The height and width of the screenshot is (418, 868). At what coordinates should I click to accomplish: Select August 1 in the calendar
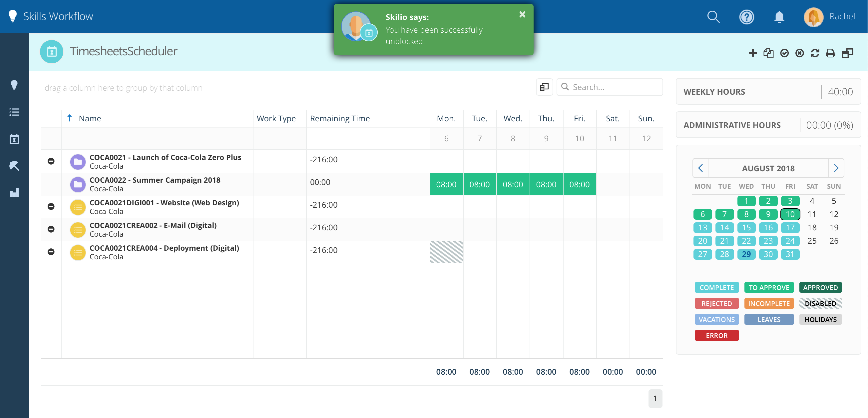[x=746, y=201]
